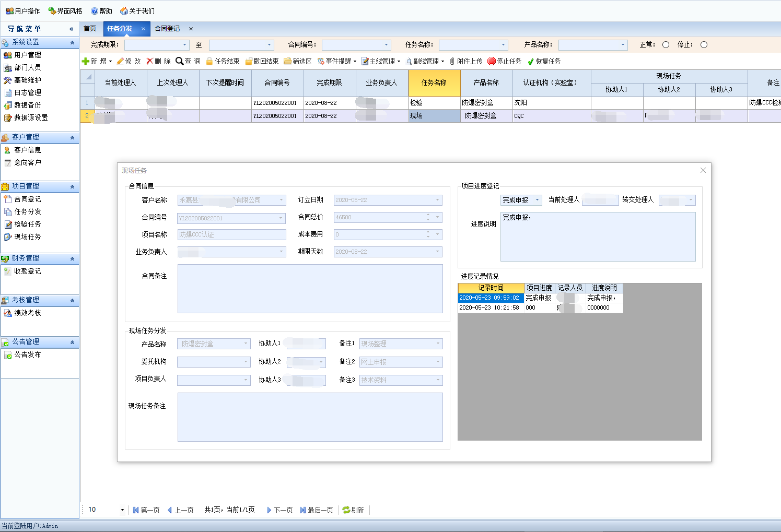Open 日志管理 in the sidebar
Screen dimensions: 781x532
(22, 92)
